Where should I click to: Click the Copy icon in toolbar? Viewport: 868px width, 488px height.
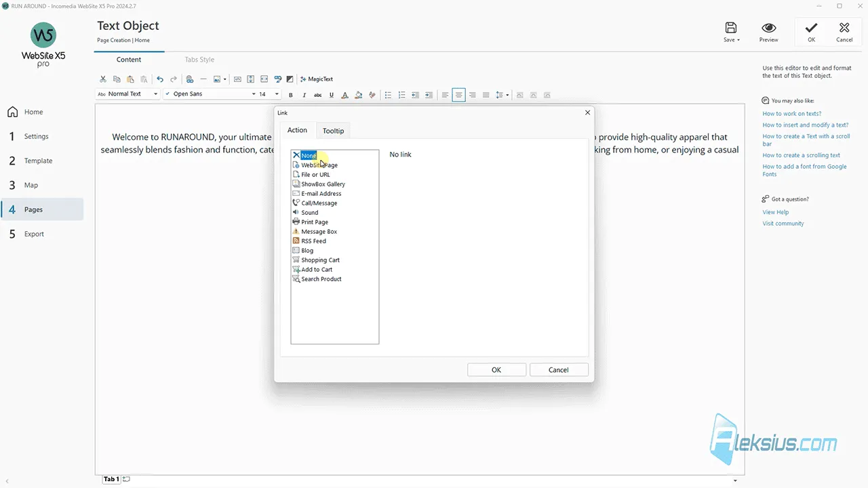tap(117, 79)
